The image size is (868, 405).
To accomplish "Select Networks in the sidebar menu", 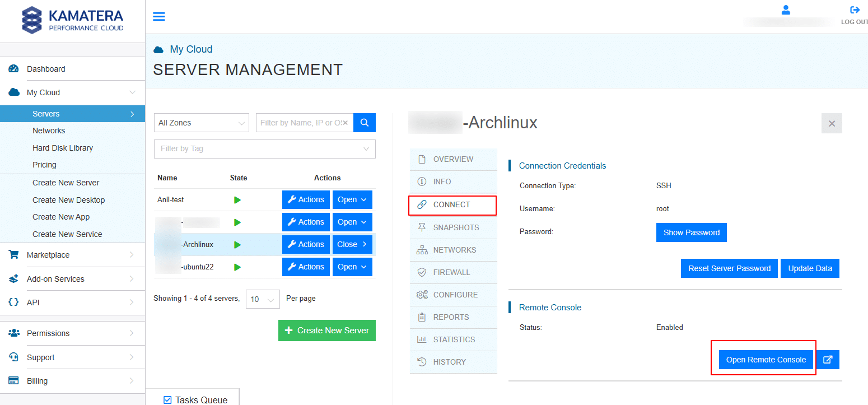I will click(x=49, y=130).
